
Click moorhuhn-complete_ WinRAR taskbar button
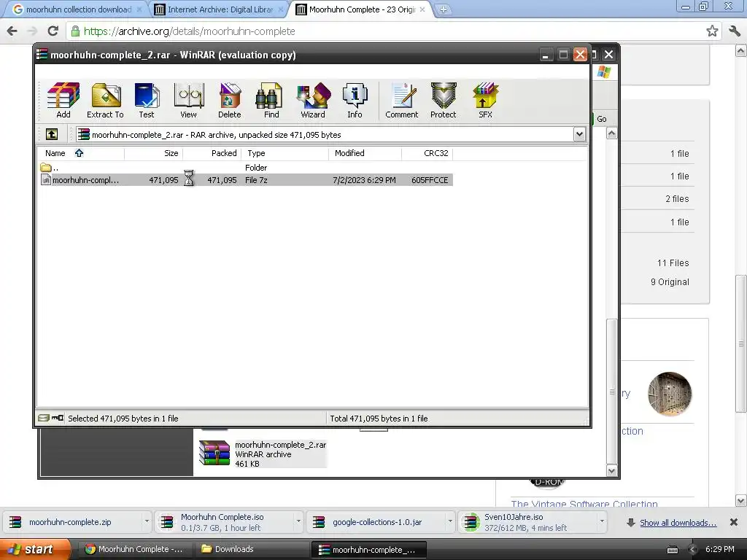point(368,550)
